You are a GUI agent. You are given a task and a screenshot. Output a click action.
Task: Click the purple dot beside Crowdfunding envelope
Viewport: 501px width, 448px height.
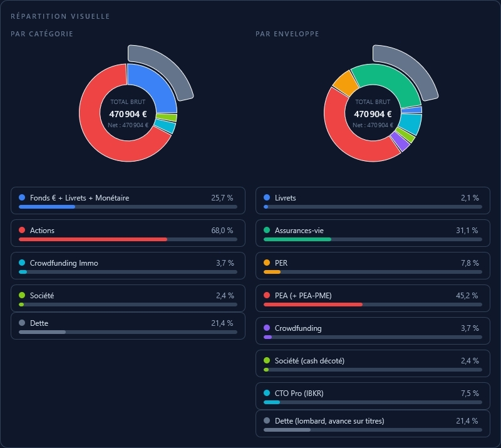(x=267, y=328)
